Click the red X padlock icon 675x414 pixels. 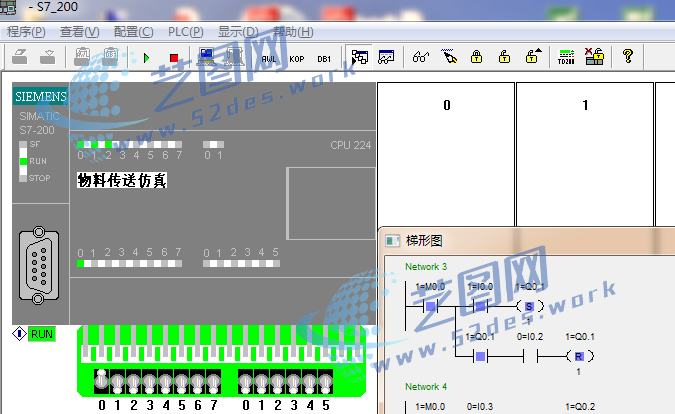[x=594, y=56]
